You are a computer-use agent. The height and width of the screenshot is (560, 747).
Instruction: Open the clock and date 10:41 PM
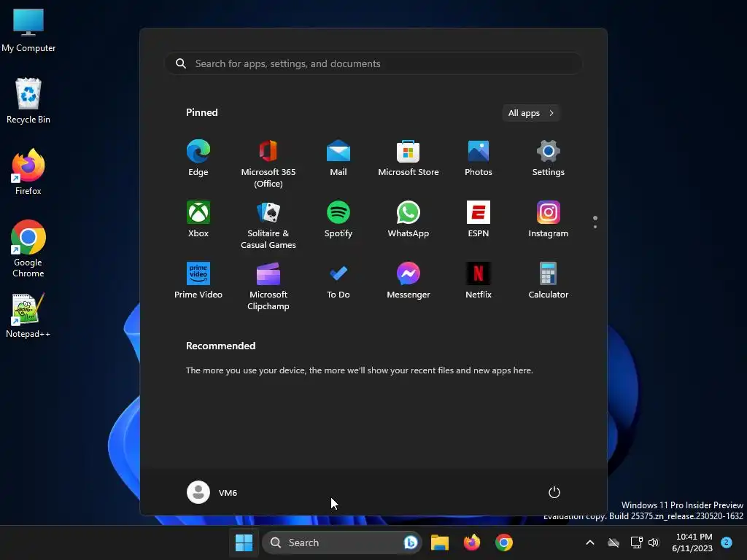pos(692,542)
